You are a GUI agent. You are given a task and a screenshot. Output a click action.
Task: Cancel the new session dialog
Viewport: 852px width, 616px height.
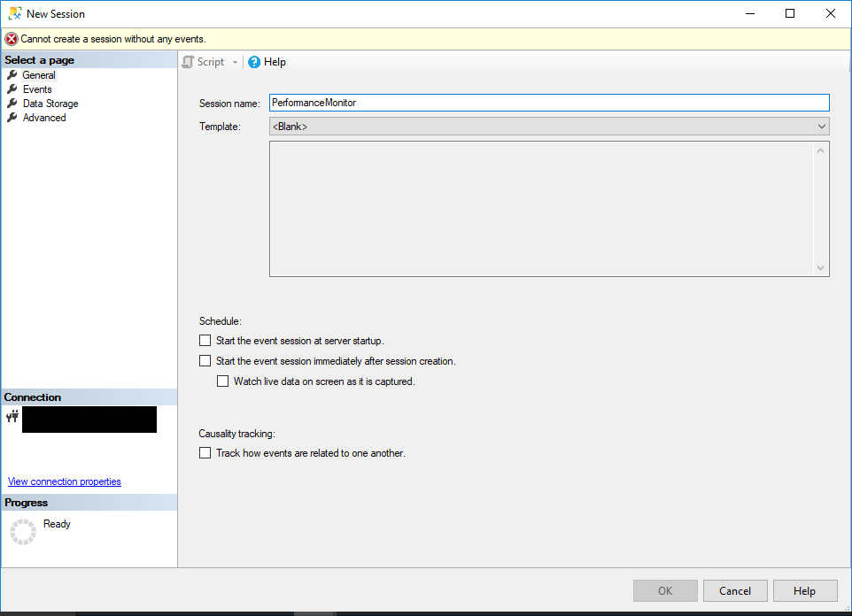click(734, 590)
